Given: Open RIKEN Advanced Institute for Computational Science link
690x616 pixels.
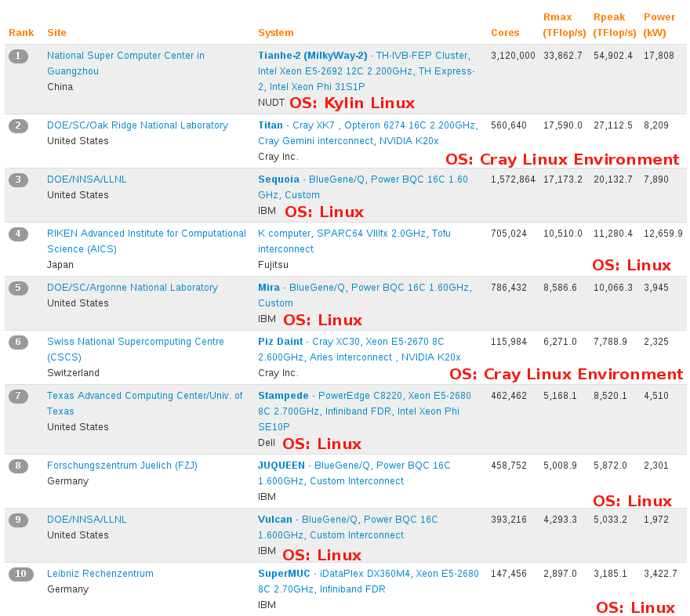Looking at the screenshot, I should (x=146, y=241).
